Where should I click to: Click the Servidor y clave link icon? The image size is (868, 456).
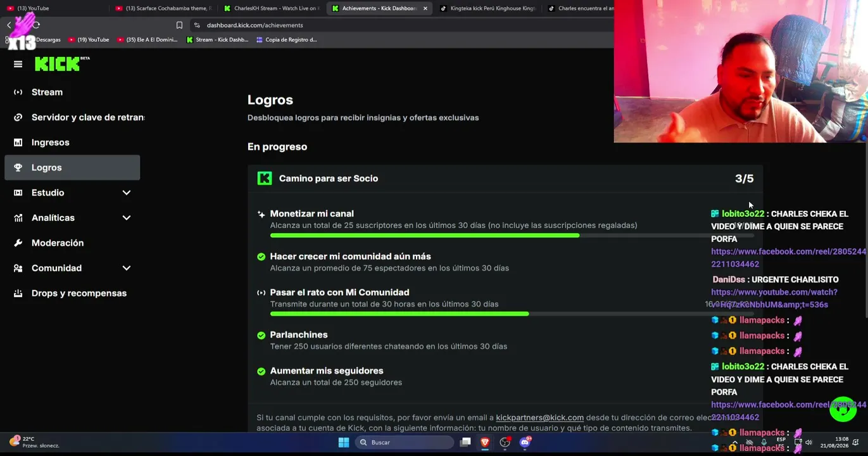(x=18, y=117)
